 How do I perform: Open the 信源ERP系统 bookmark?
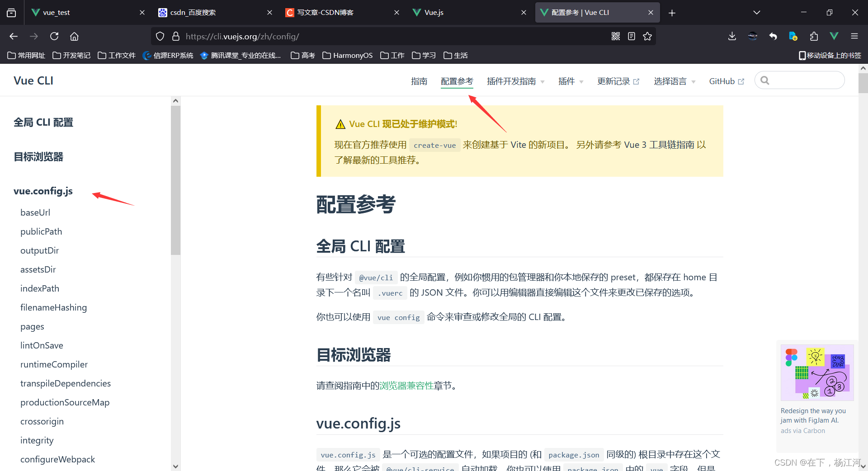(x=168, y=55)
